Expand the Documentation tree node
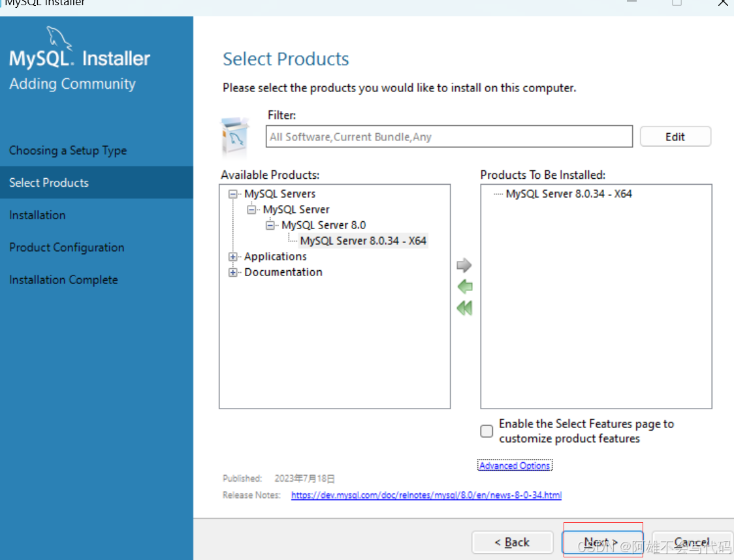This screenshot has width=734, height=560. (x=233, y=272)
